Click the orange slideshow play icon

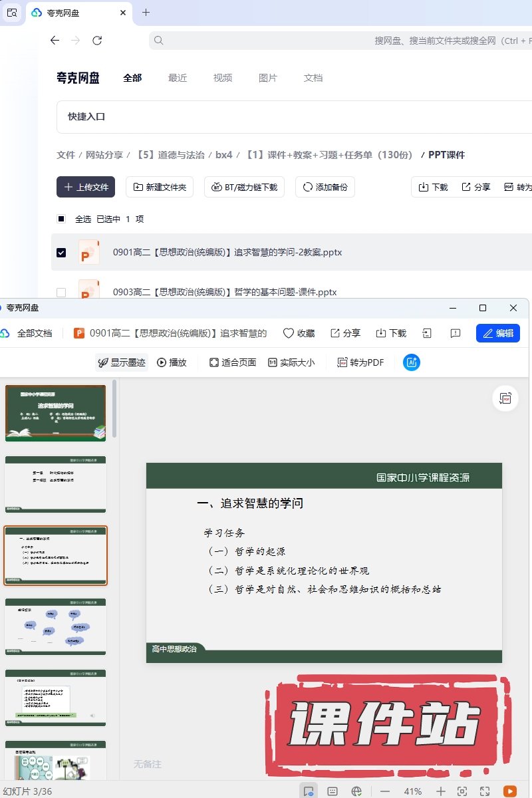510,791
